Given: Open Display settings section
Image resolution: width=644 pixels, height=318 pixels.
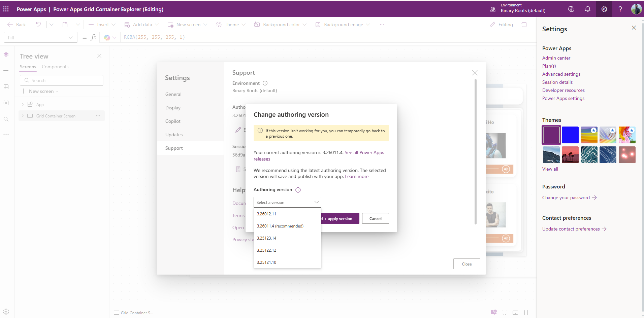Looking at the screenshot, I should 191,108.
